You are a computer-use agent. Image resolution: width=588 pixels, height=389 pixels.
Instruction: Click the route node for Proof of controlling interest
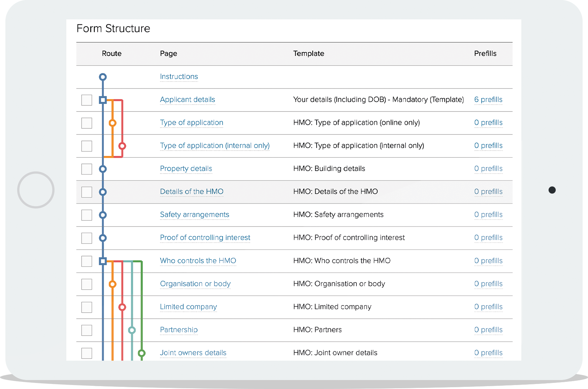[x=103, y=238]
